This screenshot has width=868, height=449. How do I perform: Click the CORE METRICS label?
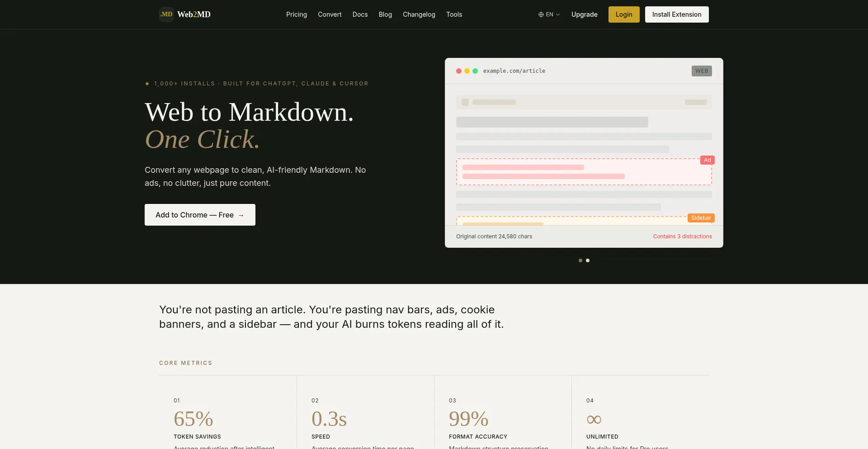tap(186, 363)
